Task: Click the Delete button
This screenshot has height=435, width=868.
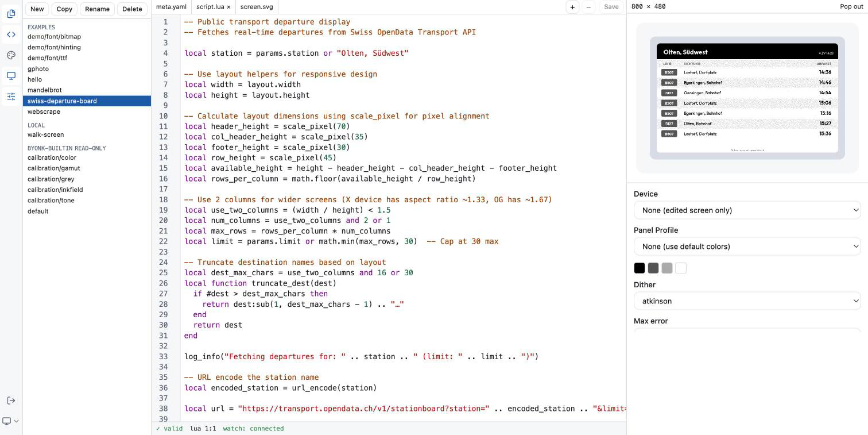Action: tap(132, 9)
